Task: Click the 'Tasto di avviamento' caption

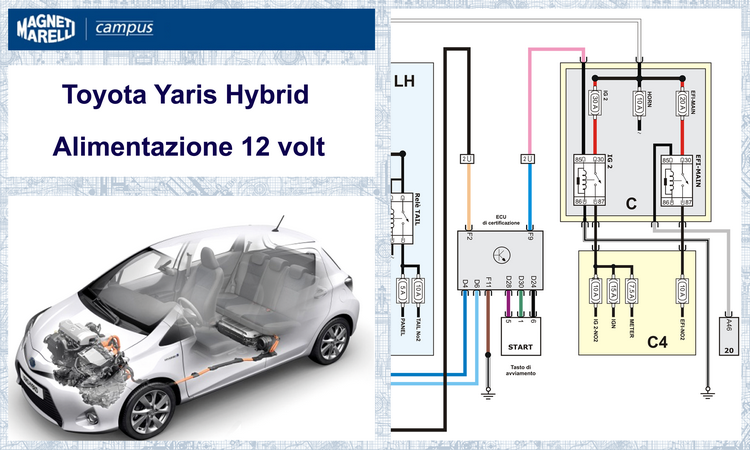Action: click(520, 370)
